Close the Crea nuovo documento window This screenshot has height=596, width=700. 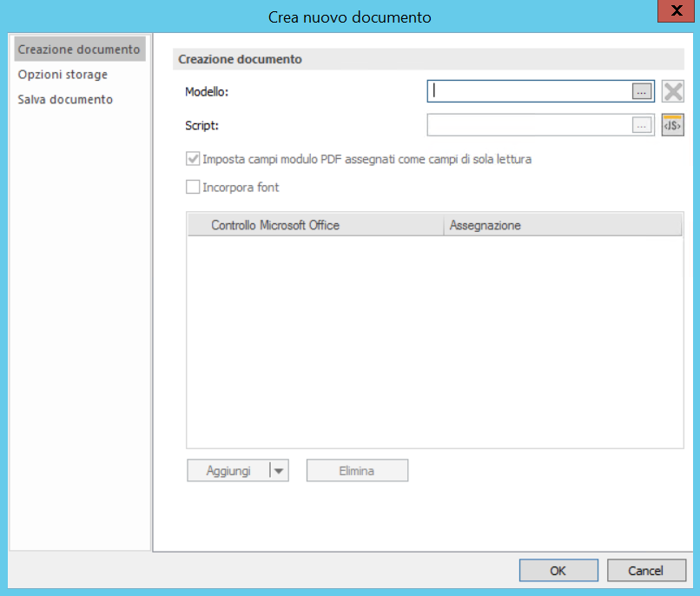click(675, 11)
